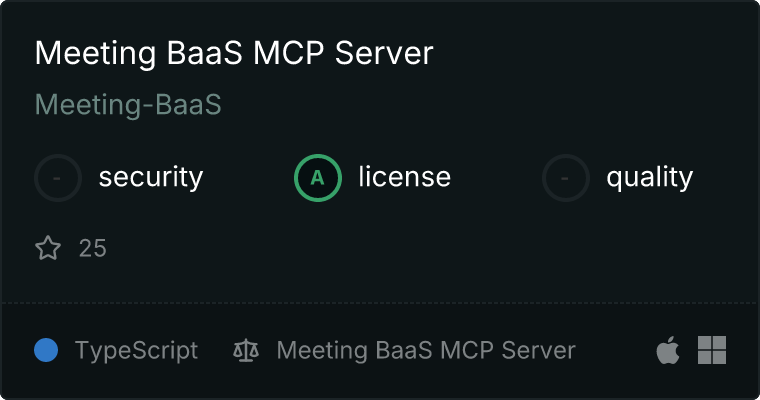Click the Meeting BaaS MCP Server license text
The image size is (760, 400).
pyautogui.click(x=426, y=350)
